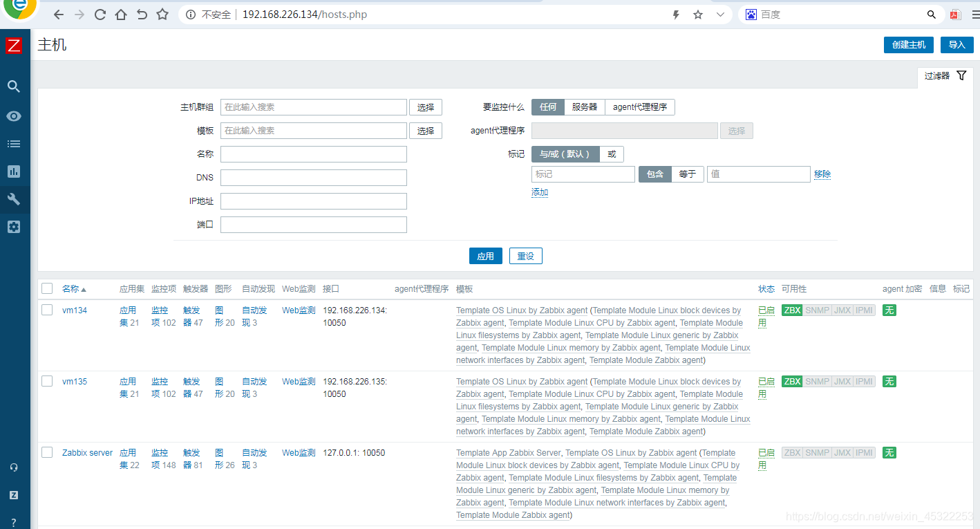The width and height of the screenshot is (980, 529).
Task: Click the lightning speed-mode icon in address bar
Action: point(676,15)
